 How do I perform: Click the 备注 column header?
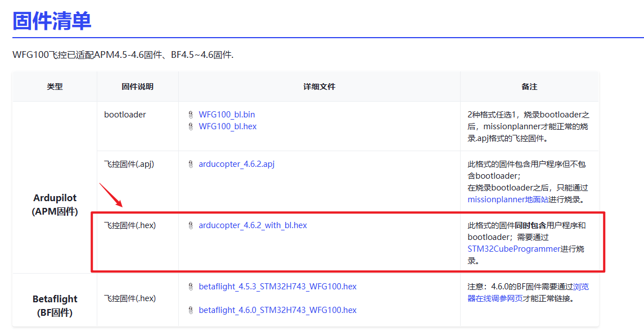tap(529, 87)
